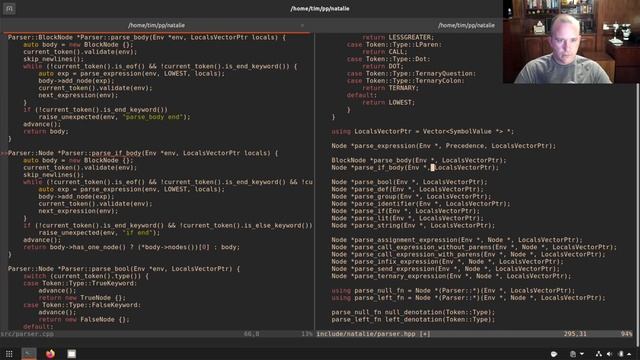Click 'return TERNARY;' line
640x360 pixels.
391,88
